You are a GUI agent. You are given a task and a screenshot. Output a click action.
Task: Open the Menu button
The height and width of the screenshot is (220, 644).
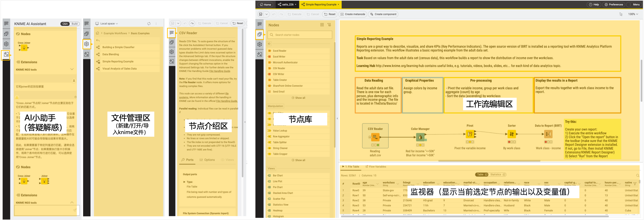634,4
